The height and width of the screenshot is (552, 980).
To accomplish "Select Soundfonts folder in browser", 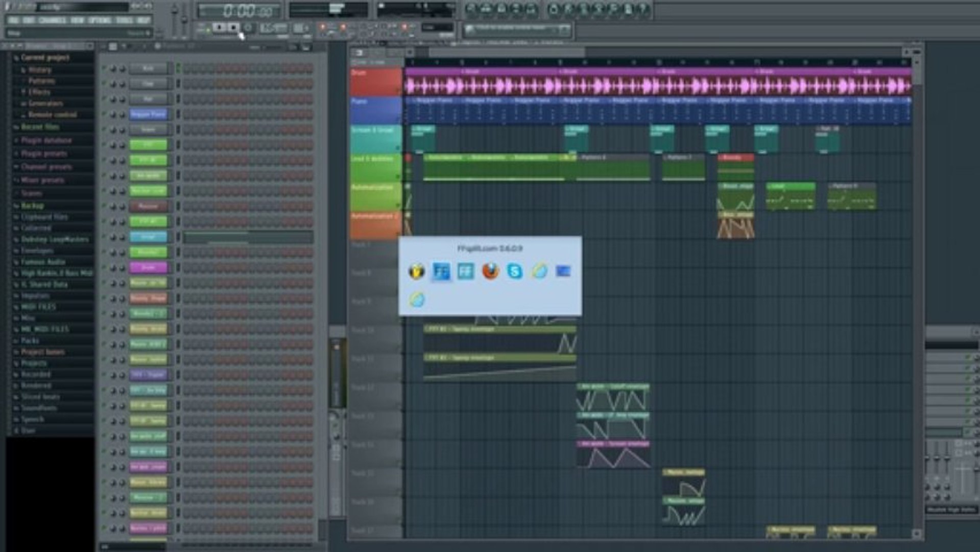I will pyautogui.click(x=39, y=408).
